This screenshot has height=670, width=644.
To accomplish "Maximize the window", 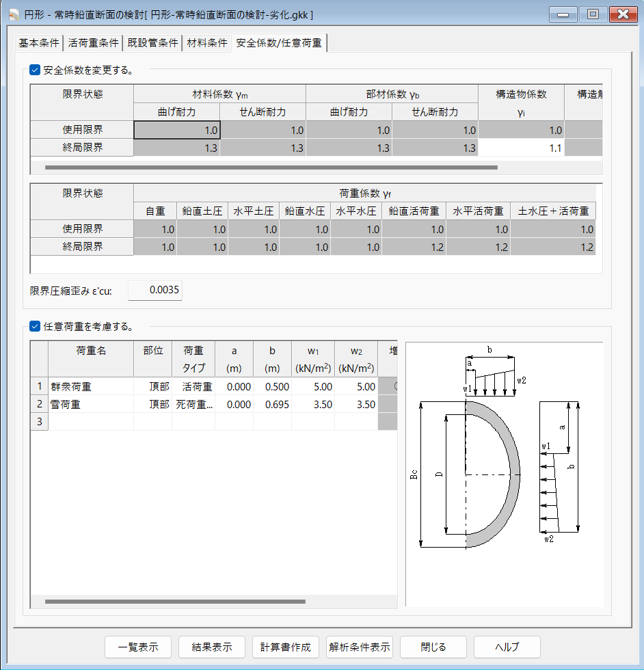I will click(593, 14).
